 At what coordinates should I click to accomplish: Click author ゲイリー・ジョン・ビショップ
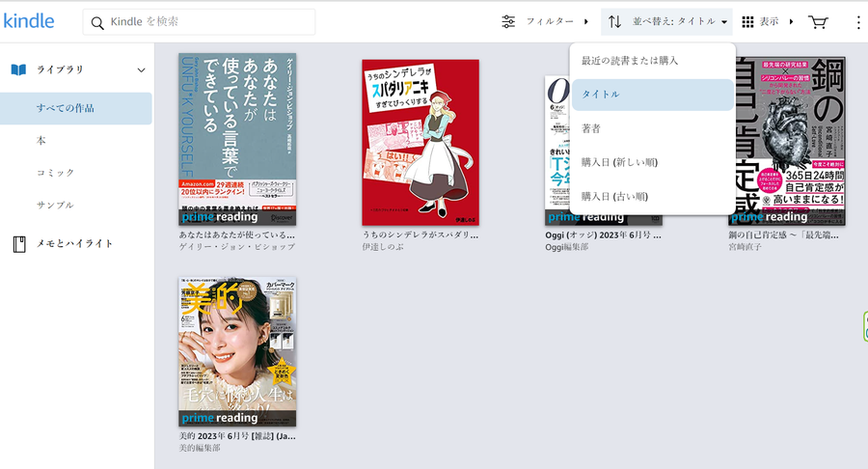point(237,247)
